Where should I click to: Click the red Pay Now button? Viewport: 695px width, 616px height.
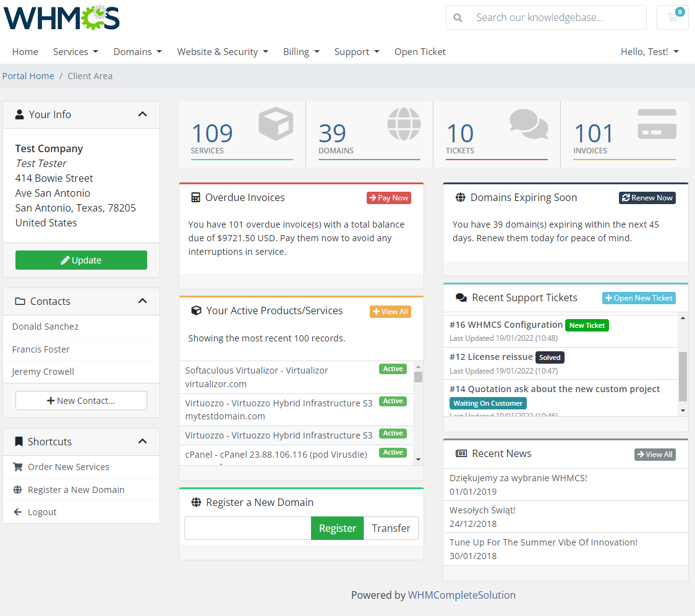(x=389, y=198)
